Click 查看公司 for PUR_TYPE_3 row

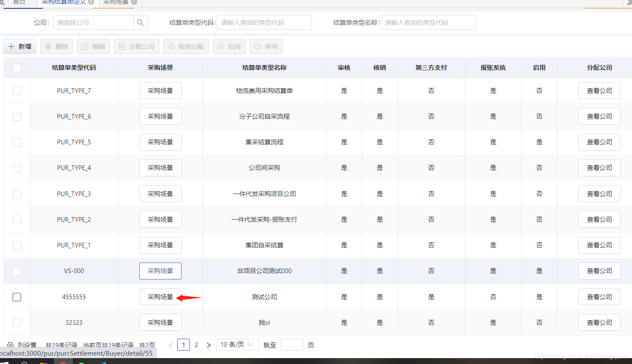pos(600,194)
